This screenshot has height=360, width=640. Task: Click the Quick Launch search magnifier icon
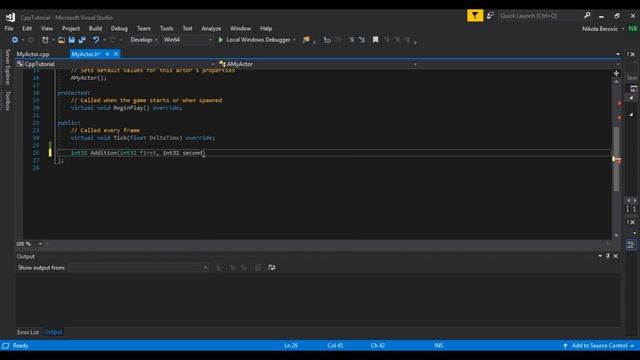[587, 16]
